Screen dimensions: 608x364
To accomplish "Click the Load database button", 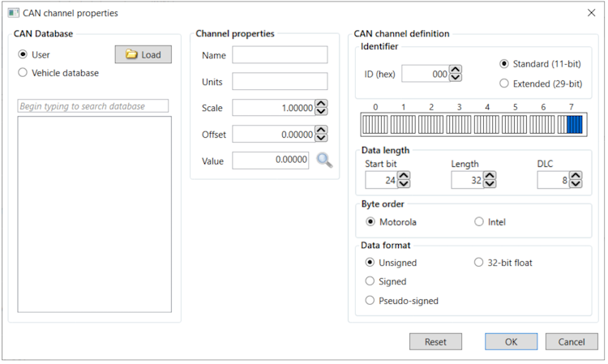I will (x=143, y=54).
